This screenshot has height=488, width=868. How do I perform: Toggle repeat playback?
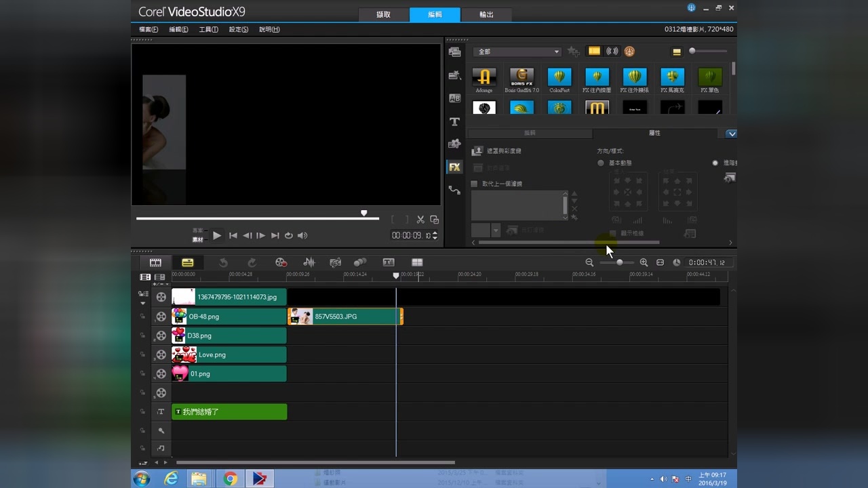pos(288,236)
